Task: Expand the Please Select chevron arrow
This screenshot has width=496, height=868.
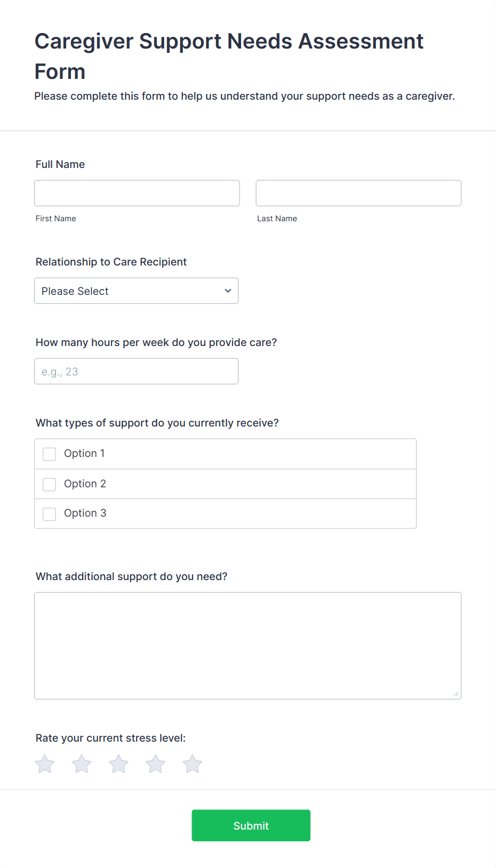Action: [228, 291]
